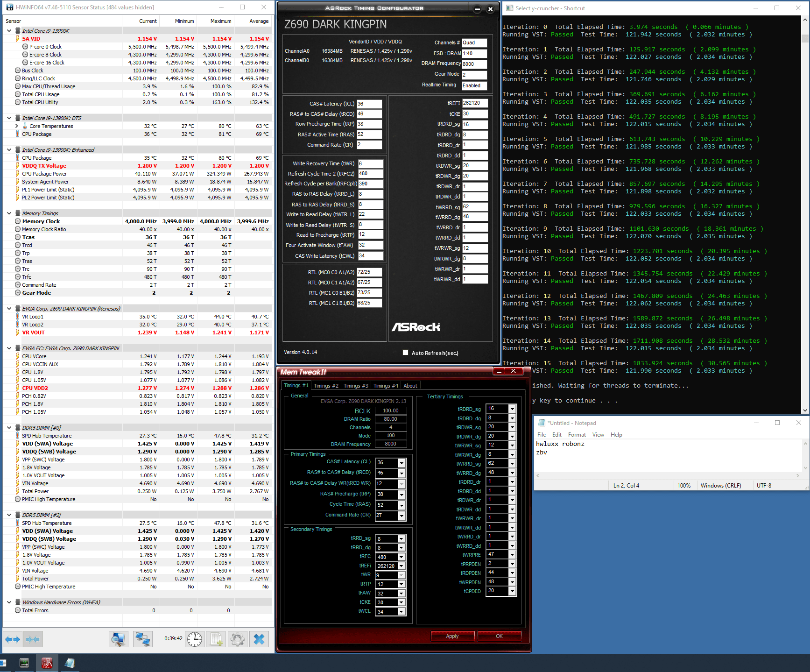The image size is (810, 672).
Task: Open the tCPDED dropdown in Tertiary Timings
Action: point(512,591)
